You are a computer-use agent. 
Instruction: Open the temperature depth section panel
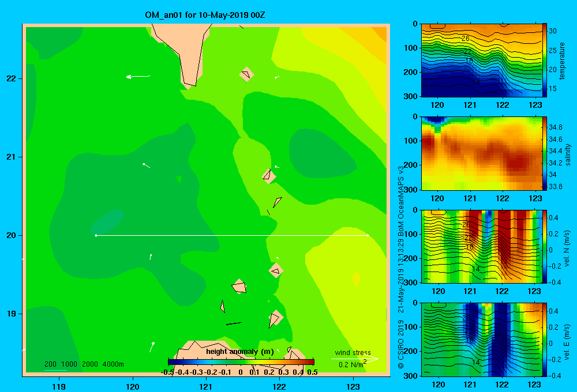click(x=482, y=61)
